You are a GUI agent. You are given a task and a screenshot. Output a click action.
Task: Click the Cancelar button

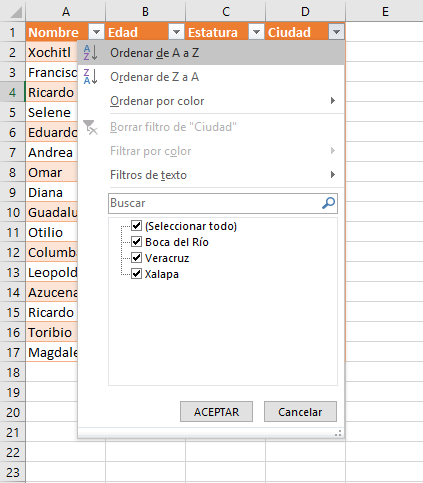(300, 412)
